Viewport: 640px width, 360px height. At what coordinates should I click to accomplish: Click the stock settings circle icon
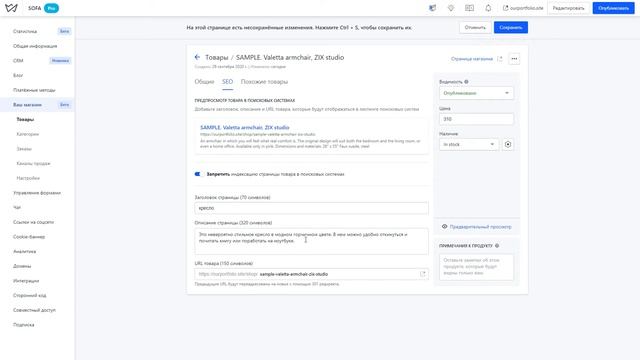coord(508,144)
